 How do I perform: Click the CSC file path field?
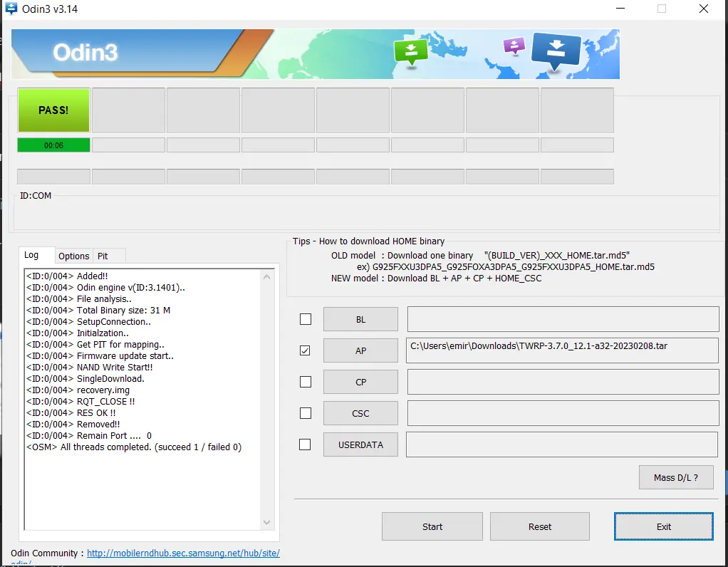563,413
